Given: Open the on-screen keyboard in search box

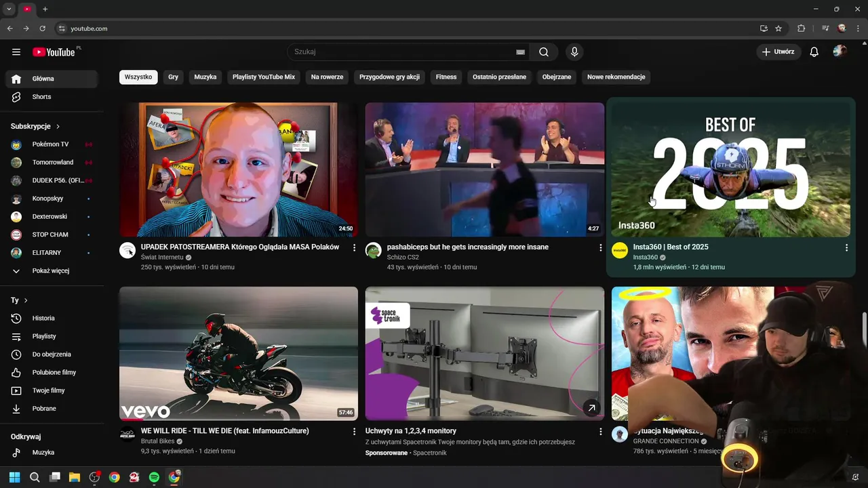Looking at the screenshot, I should 520,52.
